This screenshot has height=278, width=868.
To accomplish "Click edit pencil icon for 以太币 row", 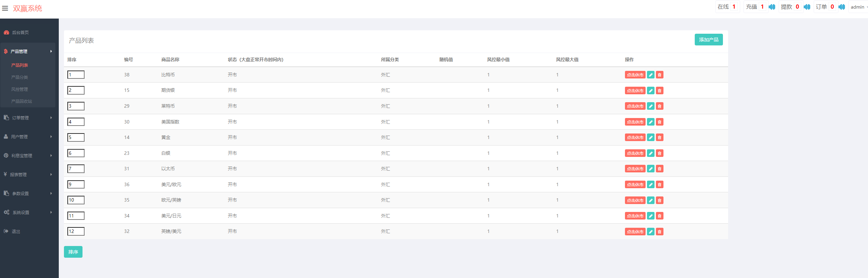I will coord(650,169).
